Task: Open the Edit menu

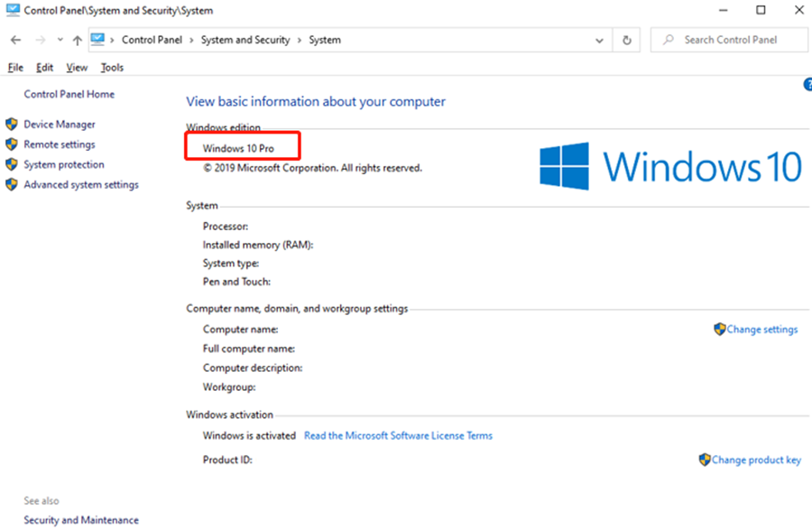Action: pyautogui.click(x=44, y=68)
